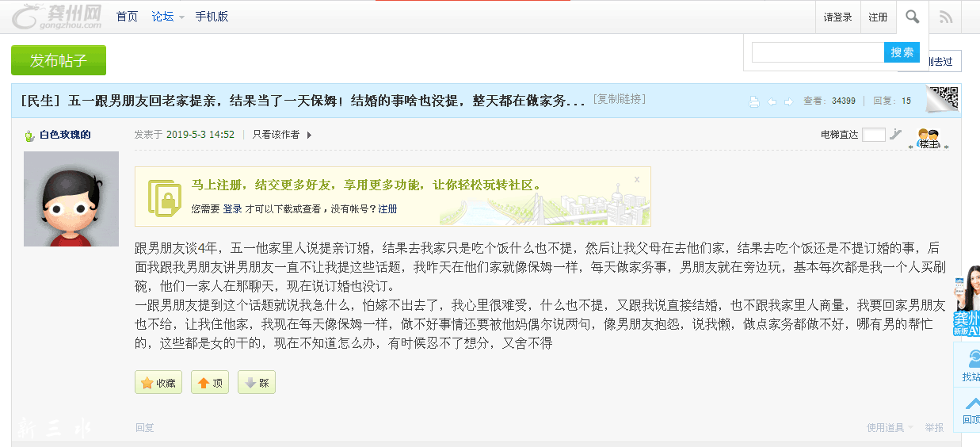Open the 使用道具 dropdown
This screenshot has height=447, width=980.
[x=890, y=427]
